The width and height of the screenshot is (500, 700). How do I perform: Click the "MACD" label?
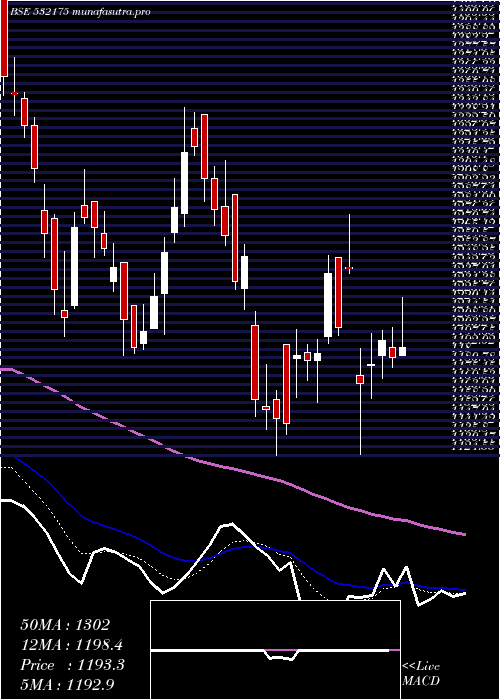pyautogui.click(x=421, y=681)
